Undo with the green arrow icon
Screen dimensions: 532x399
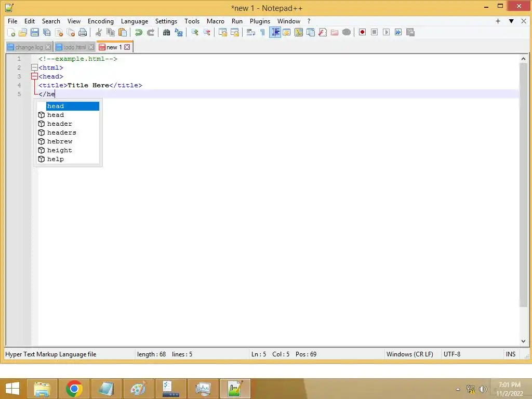pyautogui.click(x=138, y=32)
